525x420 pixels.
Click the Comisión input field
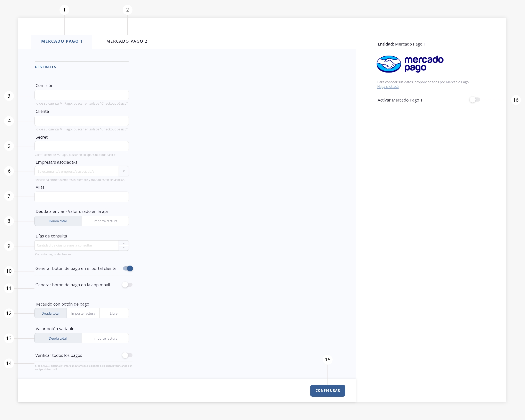point(82,95)
